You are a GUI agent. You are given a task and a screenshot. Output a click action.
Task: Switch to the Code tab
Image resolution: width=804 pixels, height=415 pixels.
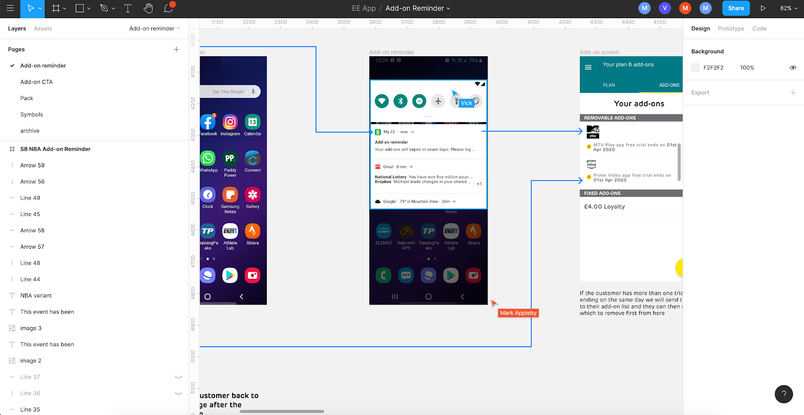(x=759, y=29)
